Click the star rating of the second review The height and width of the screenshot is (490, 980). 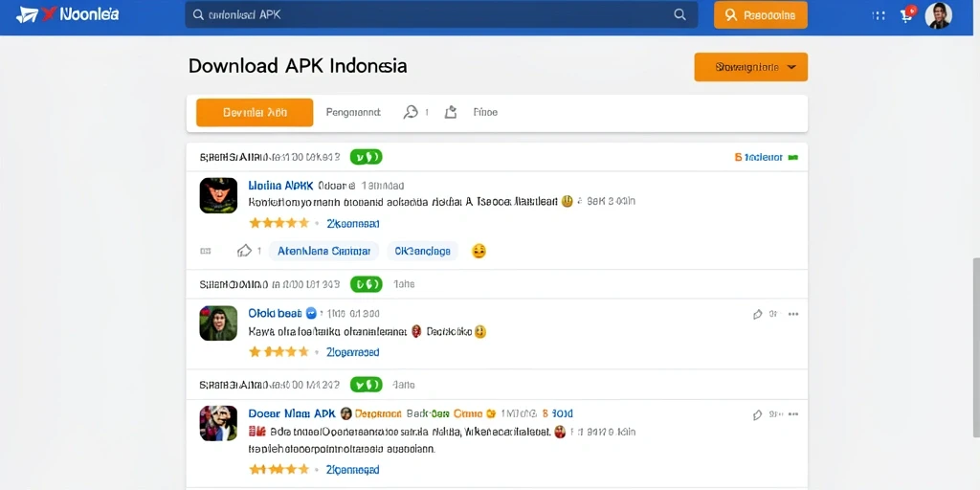click(279, 352)
